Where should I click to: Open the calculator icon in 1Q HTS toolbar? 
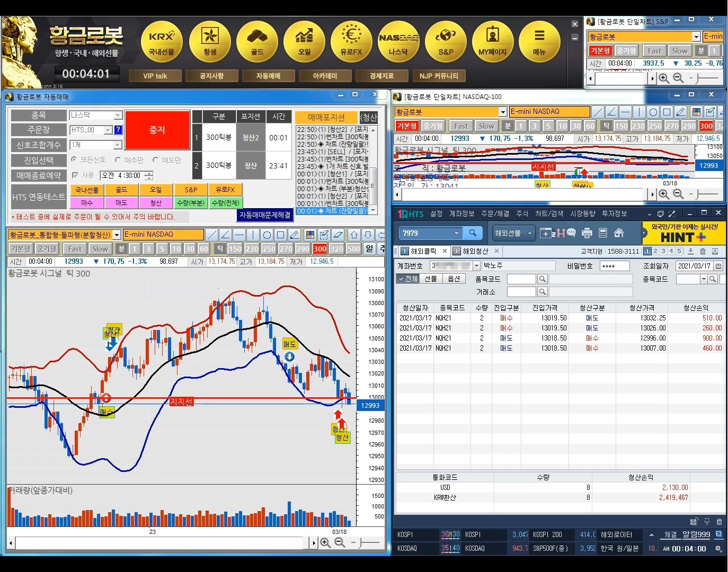[x=602, y=233]
